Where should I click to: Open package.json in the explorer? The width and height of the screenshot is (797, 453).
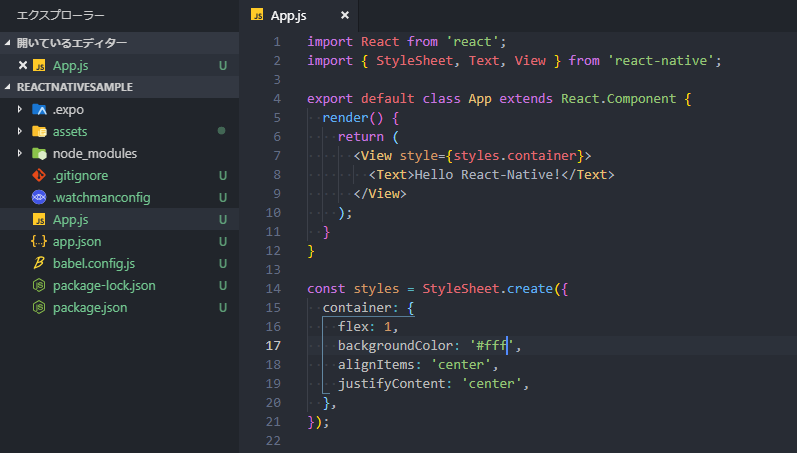[90, 308]
